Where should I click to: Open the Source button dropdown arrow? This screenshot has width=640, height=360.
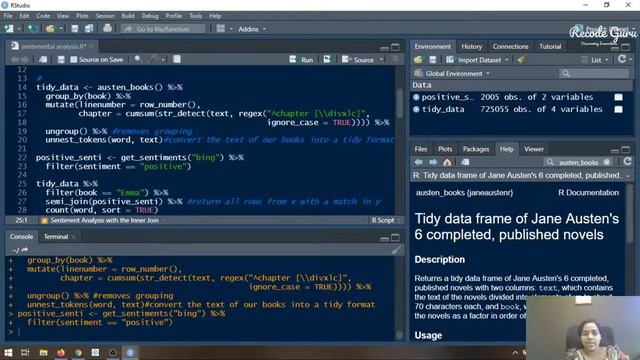(382, 60)
